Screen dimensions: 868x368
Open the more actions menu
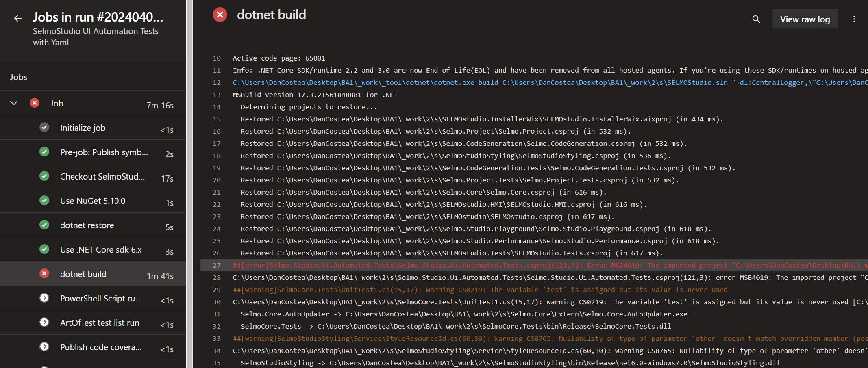(854, 19)
